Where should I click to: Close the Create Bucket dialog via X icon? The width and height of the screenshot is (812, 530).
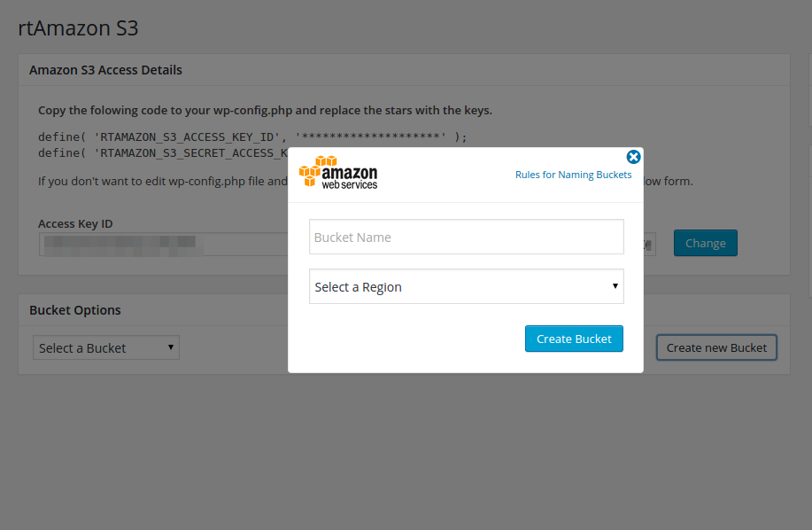click(x=633, y=157)
